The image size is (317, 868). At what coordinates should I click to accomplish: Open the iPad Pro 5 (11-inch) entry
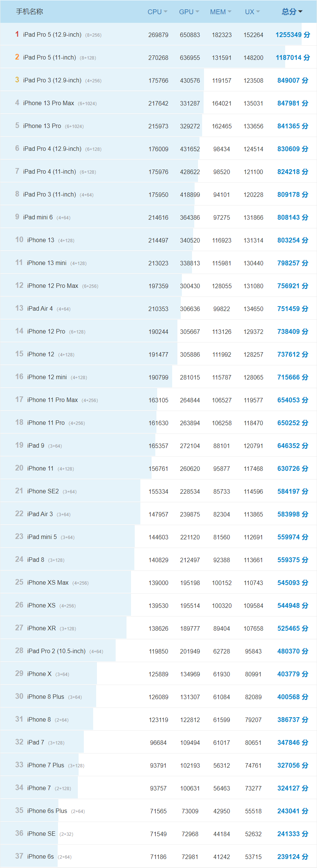49,58
